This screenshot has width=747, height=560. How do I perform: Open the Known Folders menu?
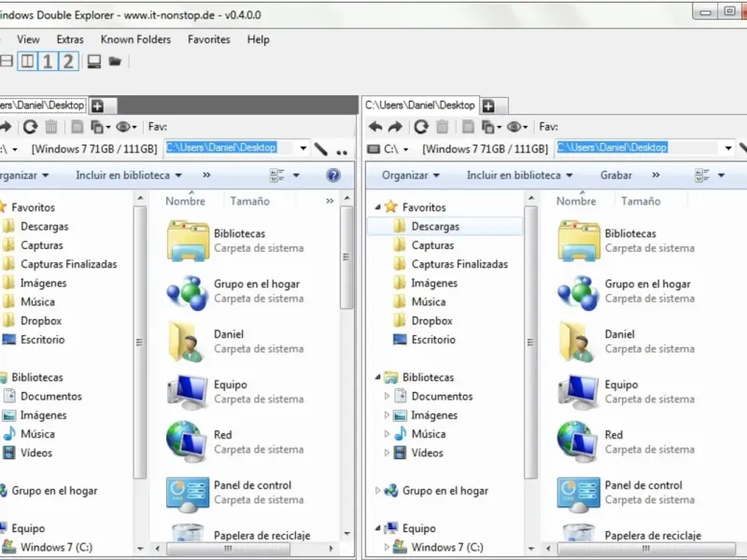click(135, 39)
